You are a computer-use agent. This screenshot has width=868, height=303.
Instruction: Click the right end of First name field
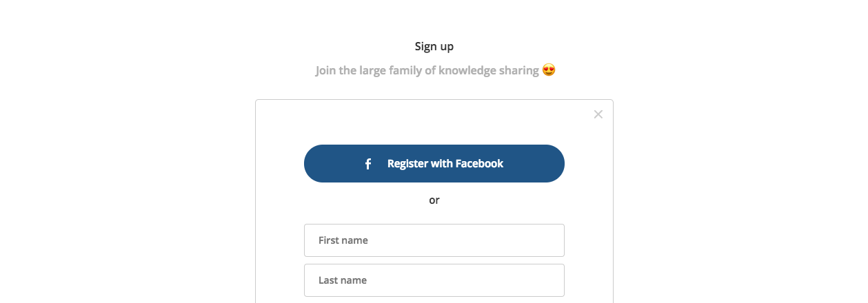(552, 240)
